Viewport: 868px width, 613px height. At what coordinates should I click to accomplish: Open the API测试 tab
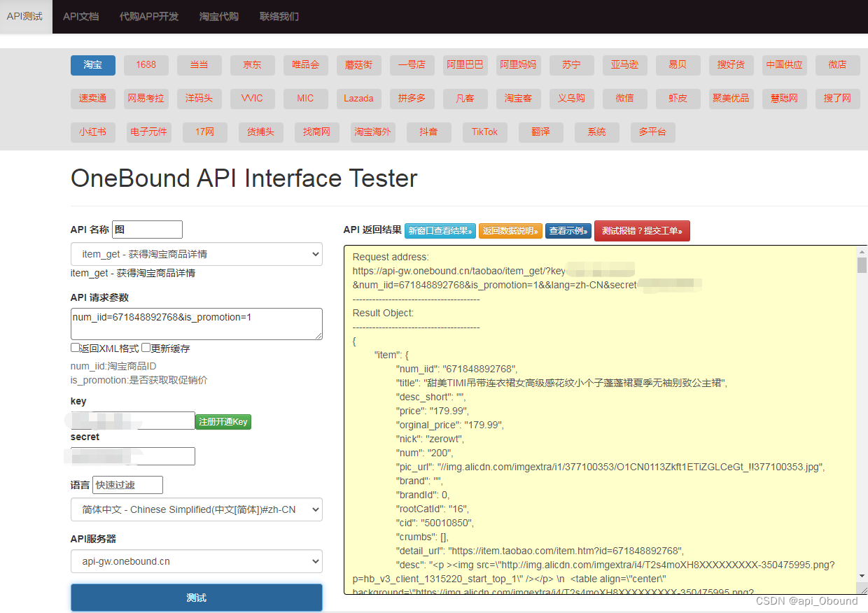click(25, 16)
